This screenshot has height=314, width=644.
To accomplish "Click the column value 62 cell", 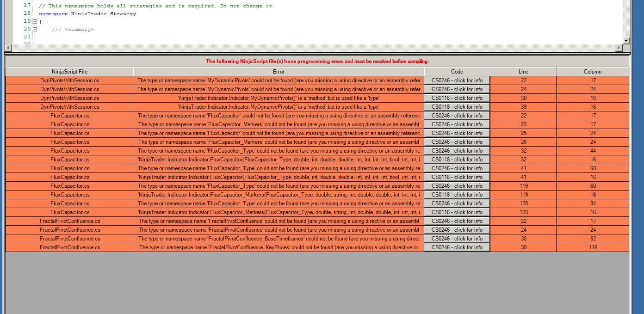I will click(x=593, y=239).
